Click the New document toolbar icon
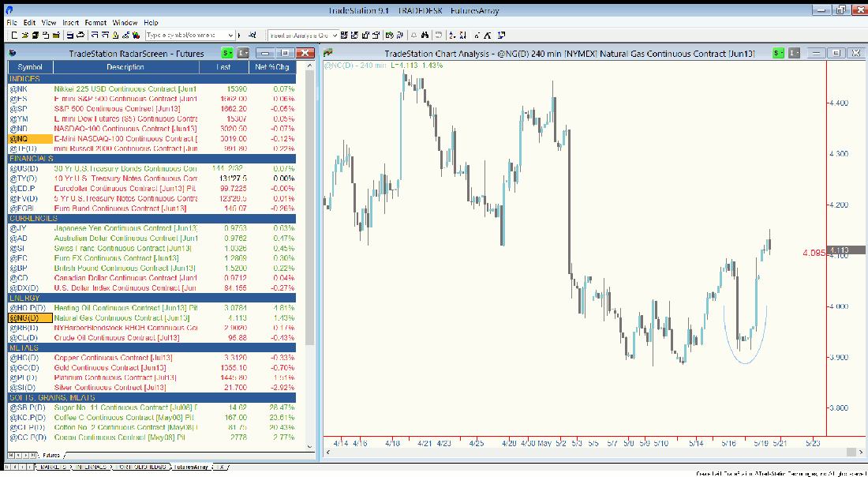The image size is (868, 477). [x=14, y=36]
